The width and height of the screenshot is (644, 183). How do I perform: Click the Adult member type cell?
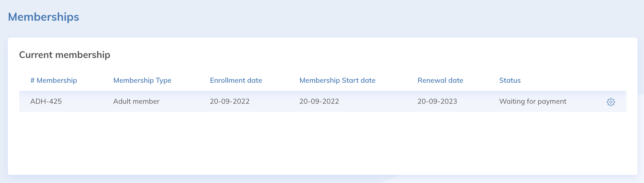pos(136,101)
